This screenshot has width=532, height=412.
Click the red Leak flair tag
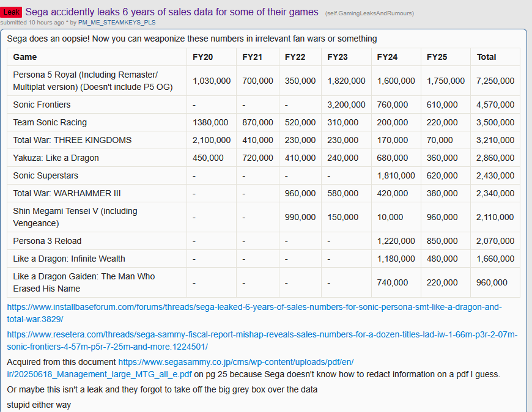(11, 12)
